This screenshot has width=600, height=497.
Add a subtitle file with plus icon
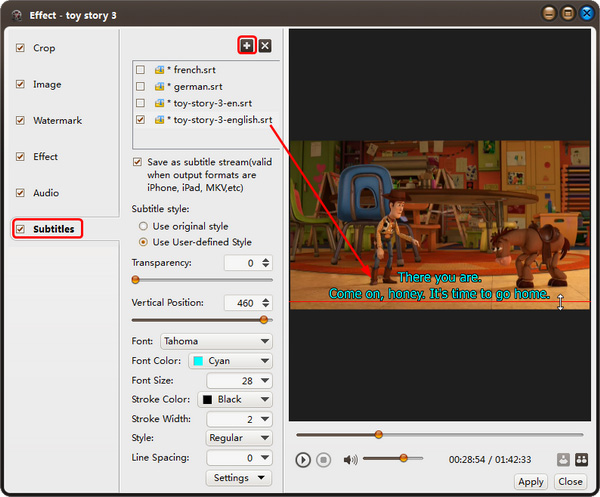[247, 46]
